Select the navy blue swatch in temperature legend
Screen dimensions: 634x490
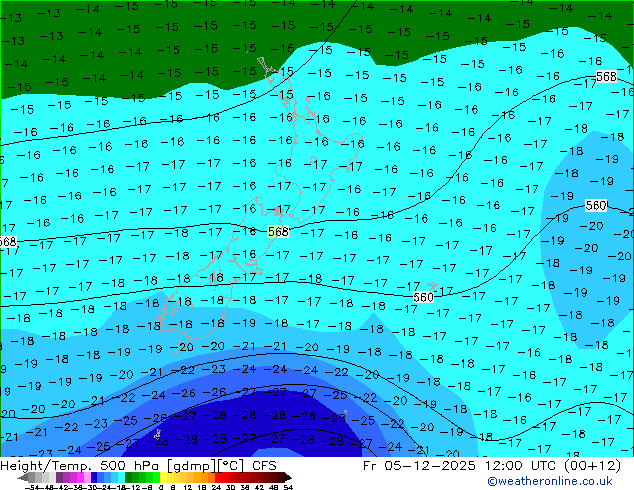point(94,477)
